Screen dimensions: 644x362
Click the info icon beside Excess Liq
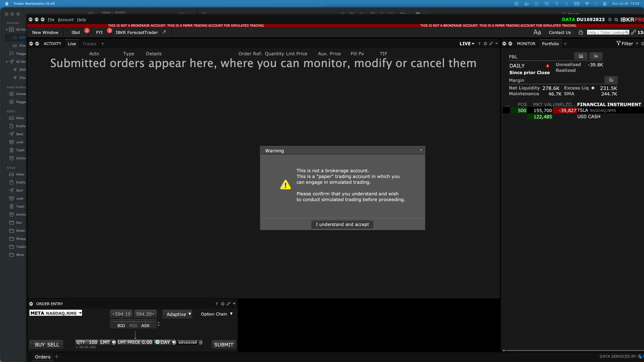tap(593, 88)
